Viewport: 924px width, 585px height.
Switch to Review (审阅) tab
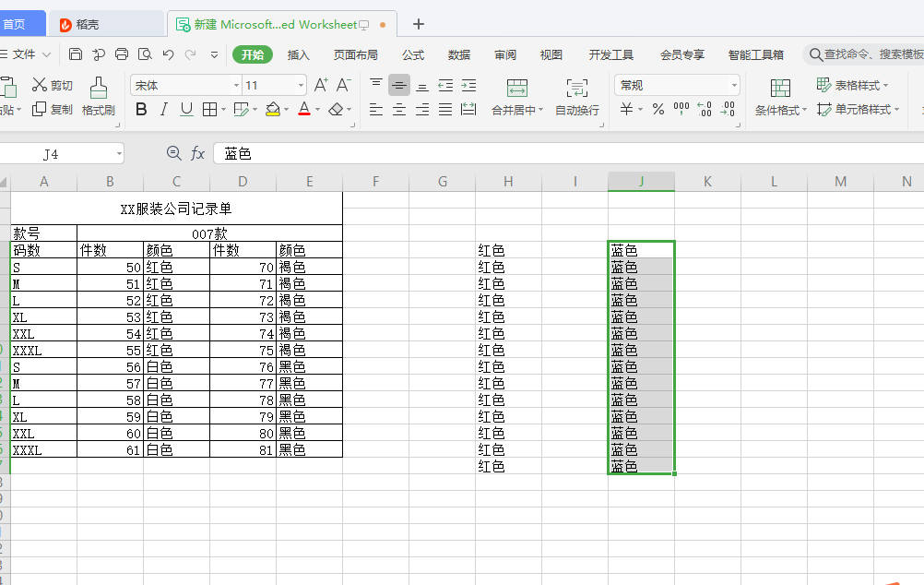pyautogui.click(x=505, y=54)
